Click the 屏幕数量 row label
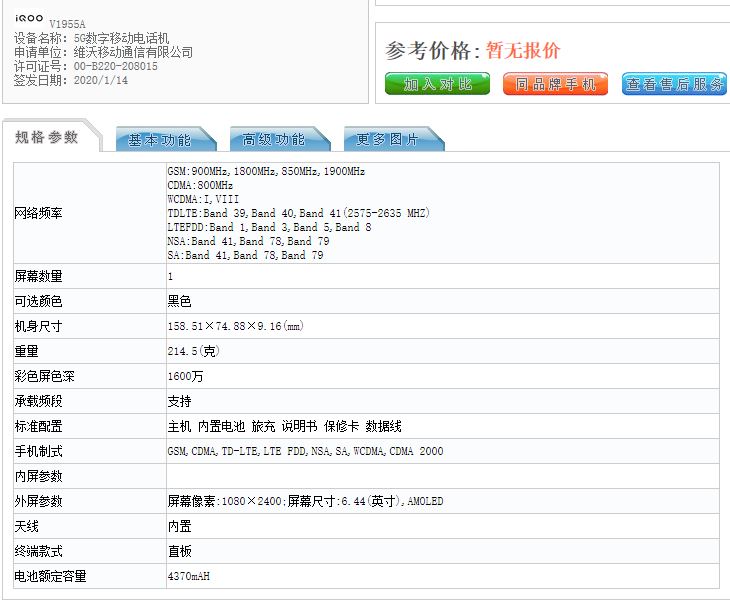The height and width of the screenshot is (607, 730). 38,276
